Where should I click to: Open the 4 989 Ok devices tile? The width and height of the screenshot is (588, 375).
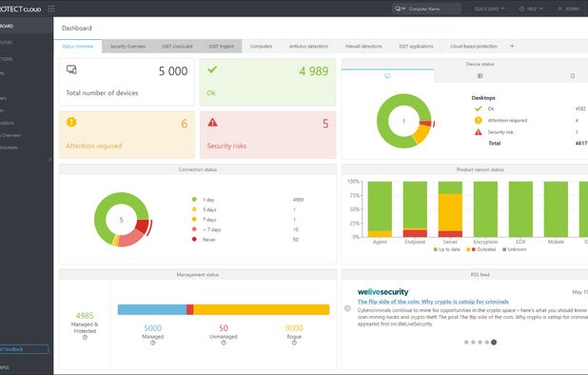[267, 82]
